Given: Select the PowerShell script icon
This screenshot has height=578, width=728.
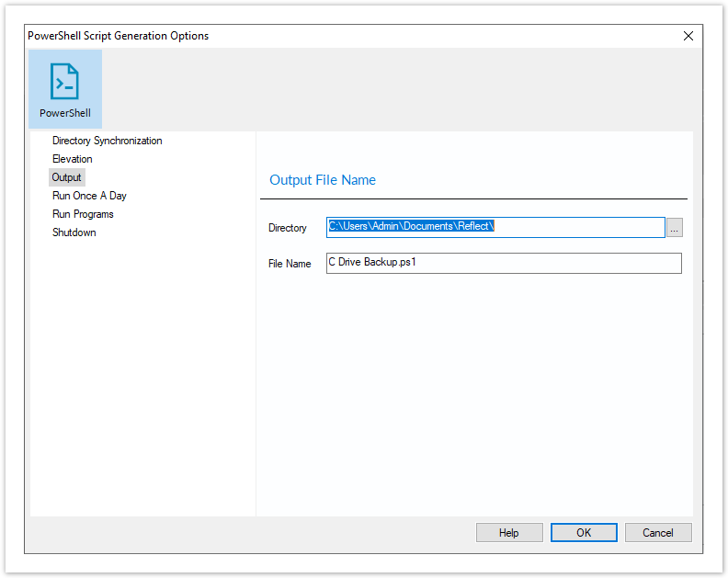Looking at the screenshot, I should point(65,88).
